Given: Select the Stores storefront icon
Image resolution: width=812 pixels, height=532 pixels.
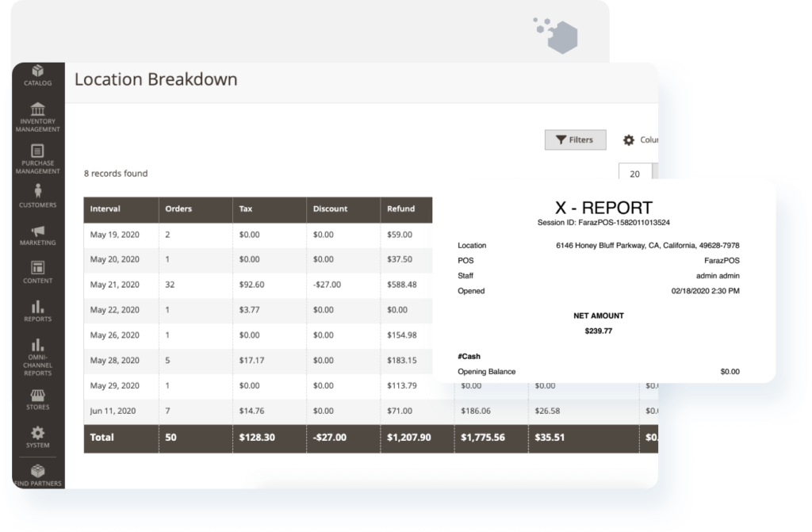Looking at the screenshot, I should tap(37, 398).
